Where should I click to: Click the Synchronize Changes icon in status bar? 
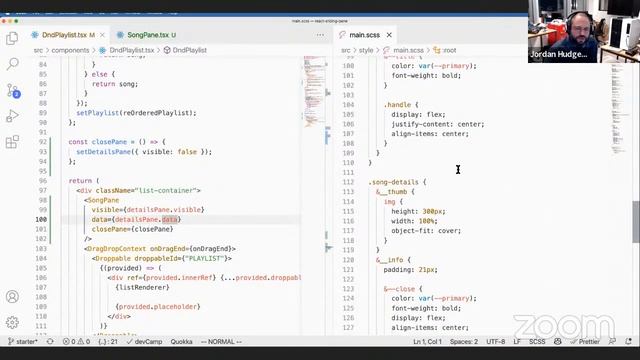50,342
